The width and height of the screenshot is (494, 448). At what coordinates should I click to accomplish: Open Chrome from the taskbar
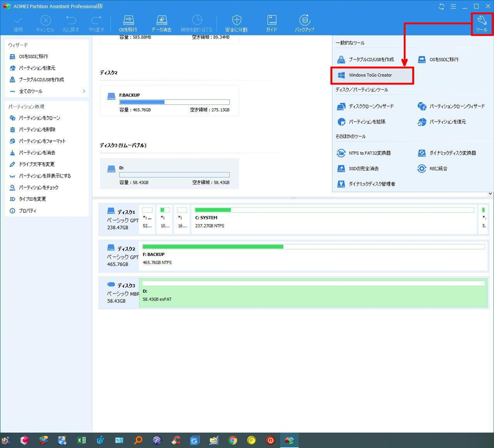pos(233,440)
